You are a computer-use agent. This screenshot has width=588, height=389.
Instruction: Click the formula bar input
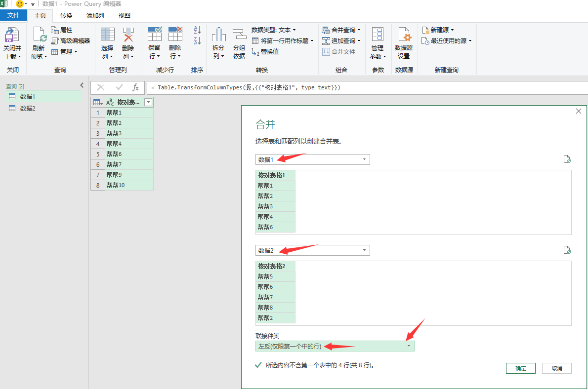coord(368,88)
